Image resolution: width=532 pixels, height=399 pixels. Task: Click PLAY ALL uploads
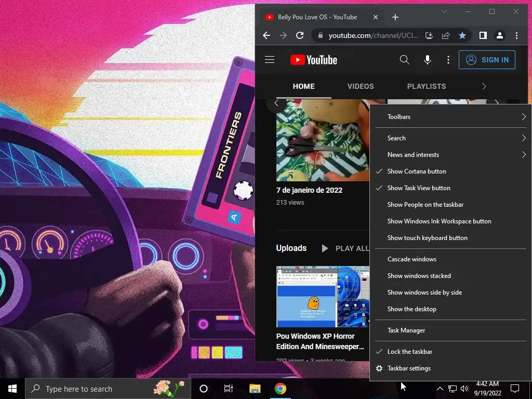345,248
